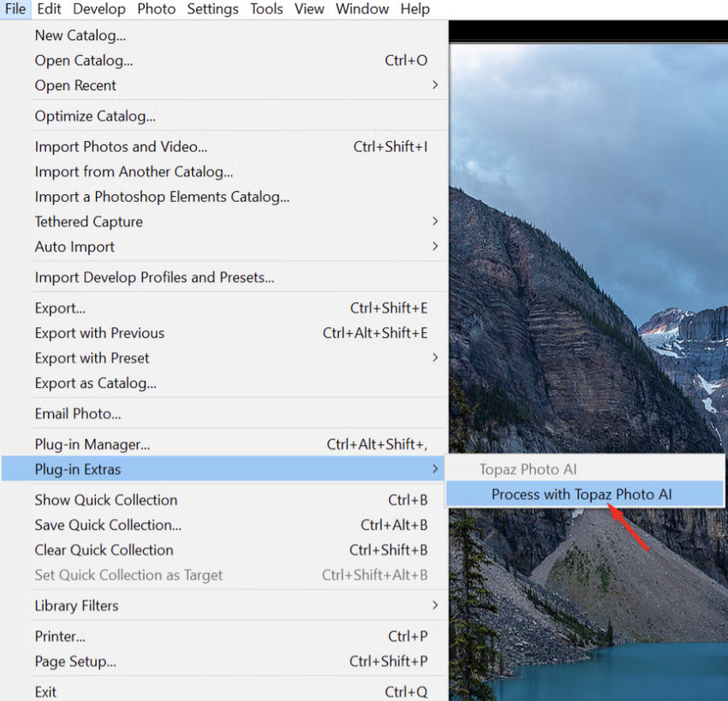728x701 pixels.
Task: Open the Tools menu
Action: (x=266, y=9)
